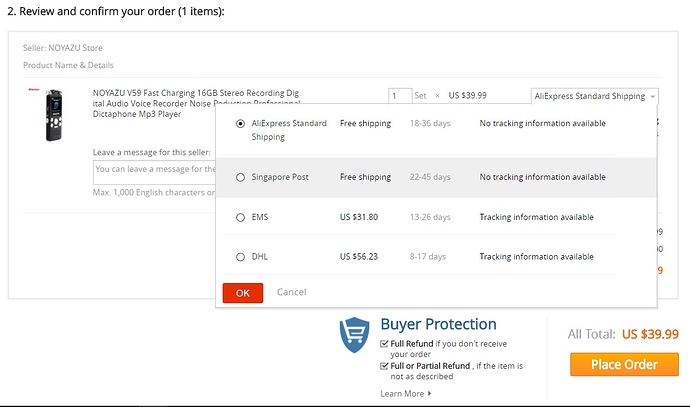Click the item unit price US $39.99
Screen dimensions: 690x407
(x=467, y=95)
